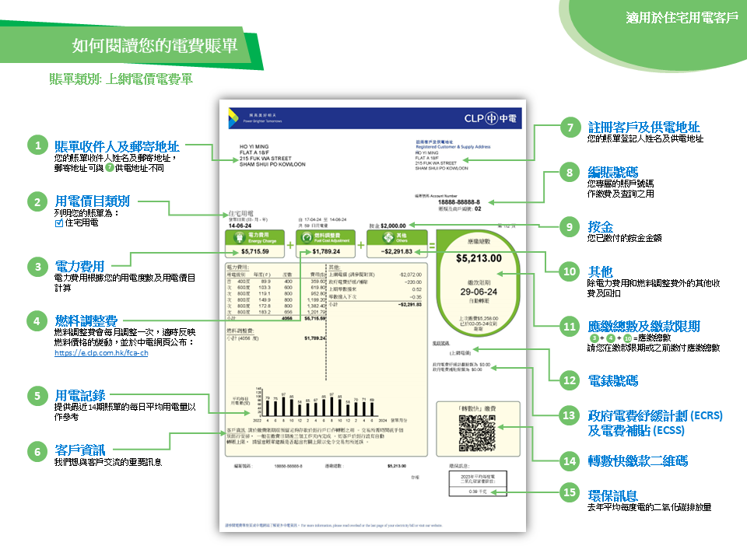The height and width of the screenshot is (560, 747).
Task: Click the number 1 green circle marker
Action: pos(36,145)
